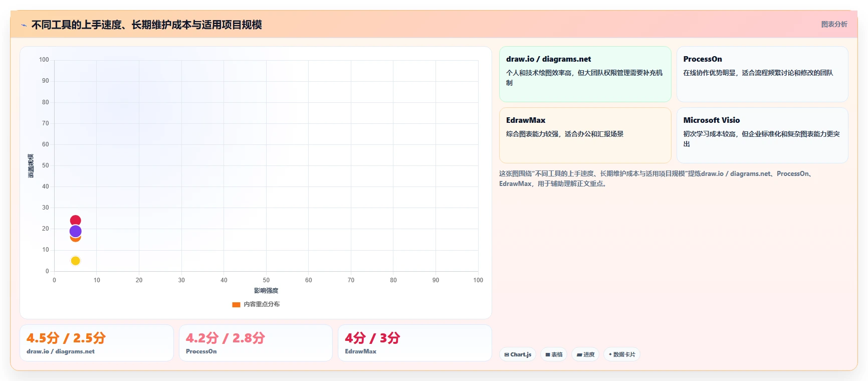This screenshot has width=868, height=381.
Task: Open the EdrawMax description card
Action: click(585, 135)
